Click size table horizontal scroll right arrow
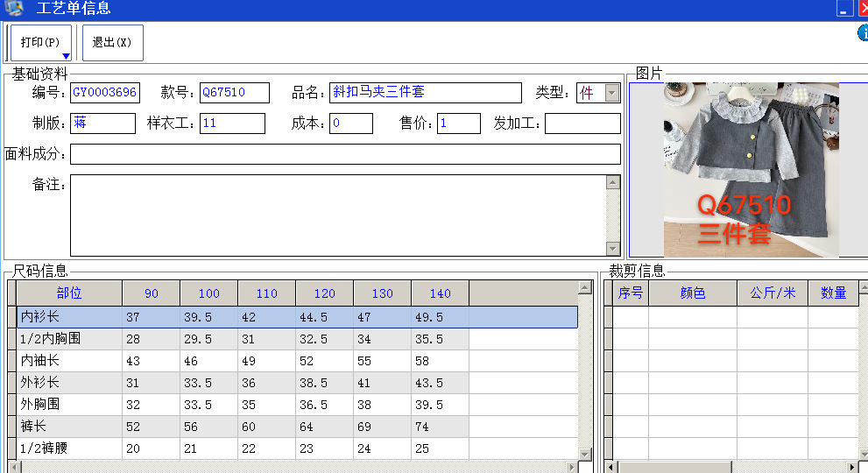868x473 pixels. [571, 468]
